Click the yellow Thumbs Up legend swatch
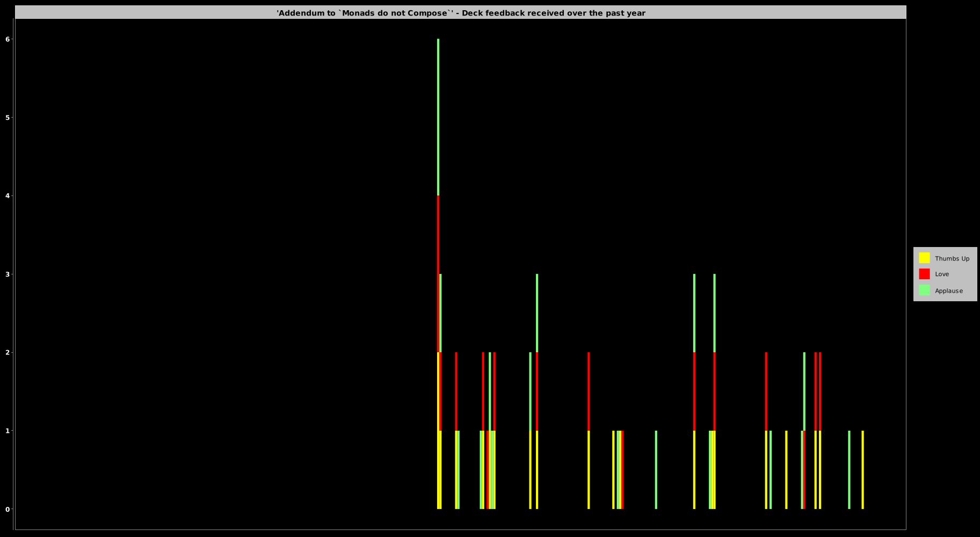 point(924,258)
